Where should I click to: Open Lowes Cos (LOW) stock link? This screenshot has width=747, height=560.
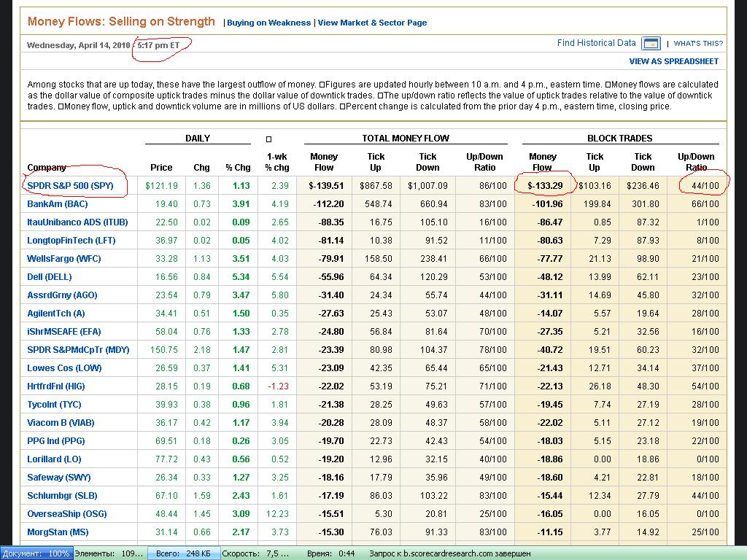64,368
